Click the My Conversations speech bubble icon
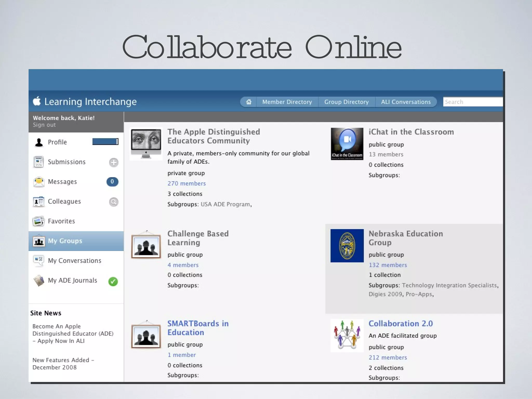 pyautogui.click(x=39, y=261)
